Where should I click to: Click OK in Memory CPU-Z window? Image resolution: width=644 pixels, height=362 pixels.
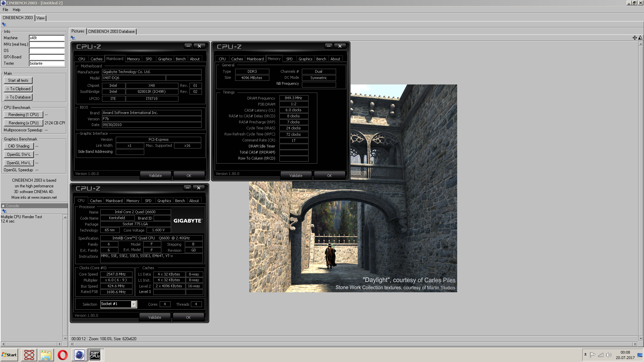[x=329, y=176]
